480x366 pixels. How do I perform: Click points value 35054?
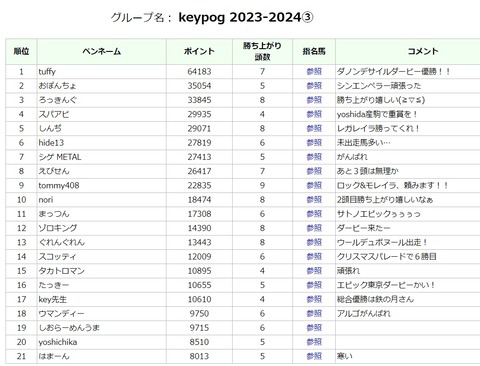coord(199,86)
